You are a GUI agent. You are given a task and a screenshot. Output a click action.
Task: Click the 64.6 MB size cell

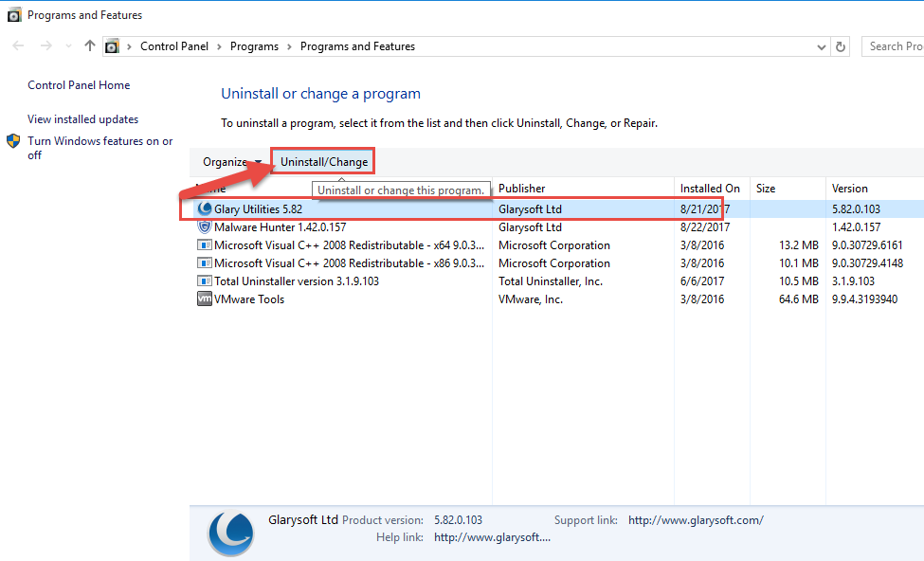(799, 299)
